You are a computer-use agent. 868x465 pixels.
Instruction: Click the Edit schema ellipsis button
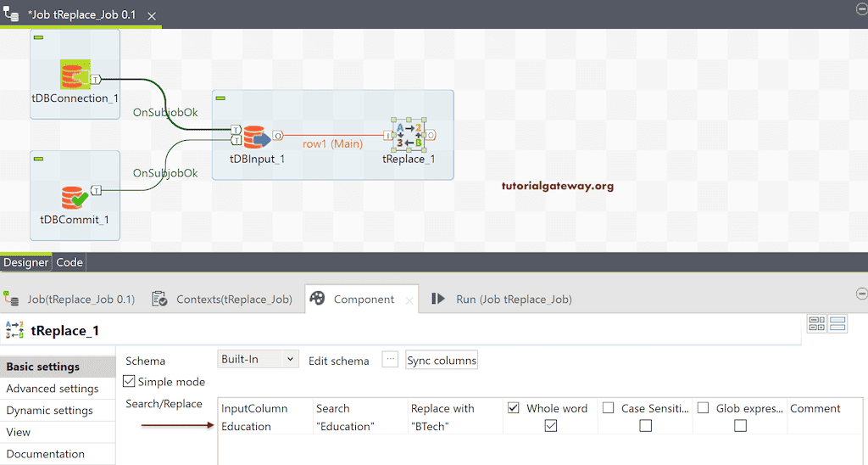tap(390, 359)
